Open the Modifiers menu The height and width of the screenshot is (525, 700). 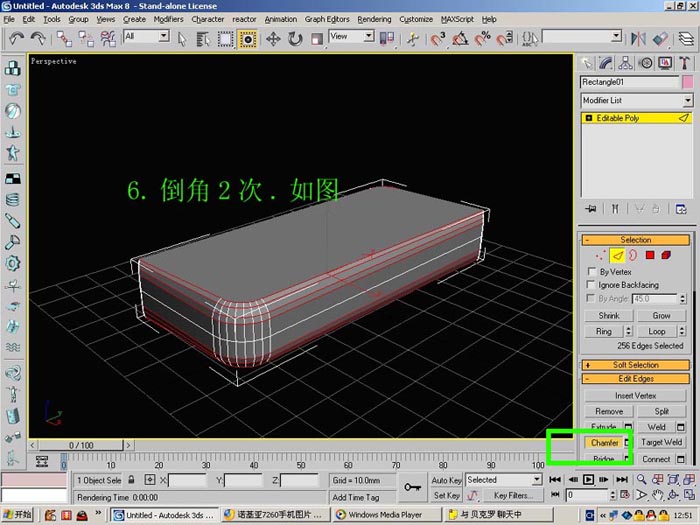click(168, 19)
